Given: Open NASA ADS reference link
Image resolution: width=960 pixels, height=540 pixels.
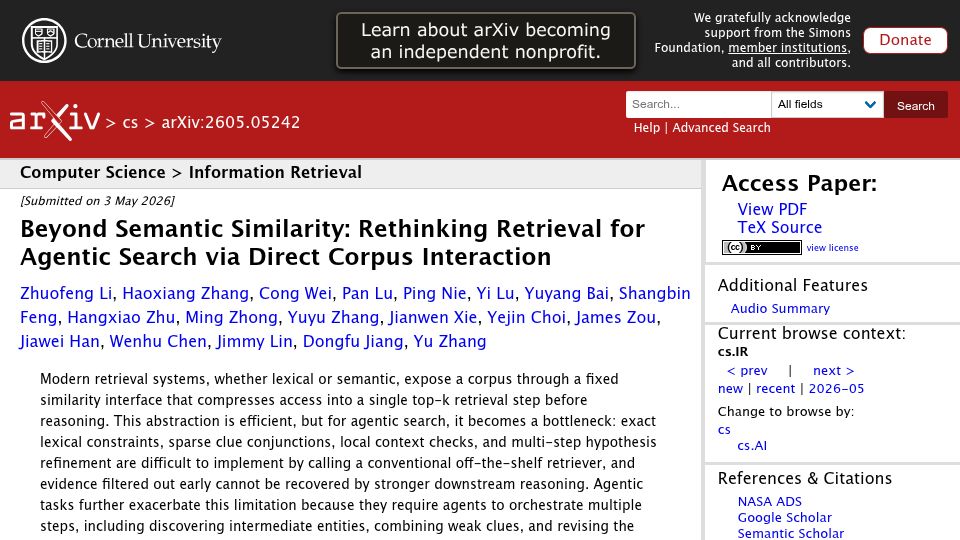Looking at the screenshot, I should tap(770, 501).
